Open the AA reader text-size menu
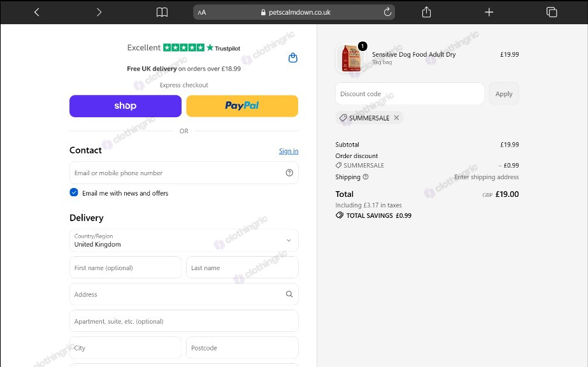The width and height of the screenshot is (588, 367). click(202, 12)
